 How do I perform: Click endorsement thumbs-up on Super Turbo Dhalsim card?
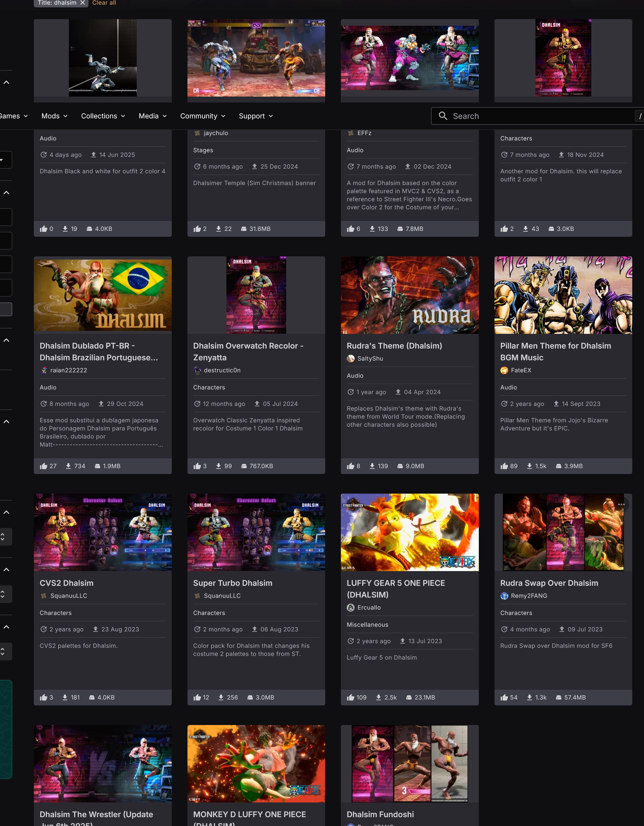[x=197, y=697]
